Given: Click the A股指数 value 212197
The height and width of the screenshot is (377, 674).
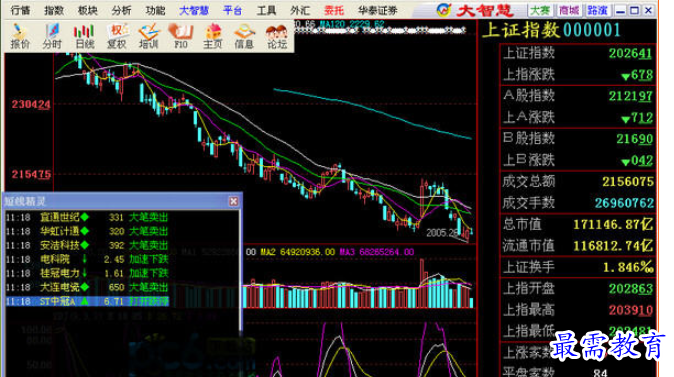Looking at the screenshot, I should pyautogui.click(x=631, y=96).
